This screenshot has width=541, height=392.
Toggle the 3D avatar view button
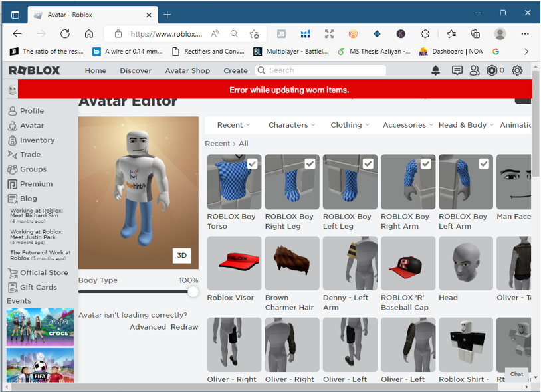tap(182, 256)
